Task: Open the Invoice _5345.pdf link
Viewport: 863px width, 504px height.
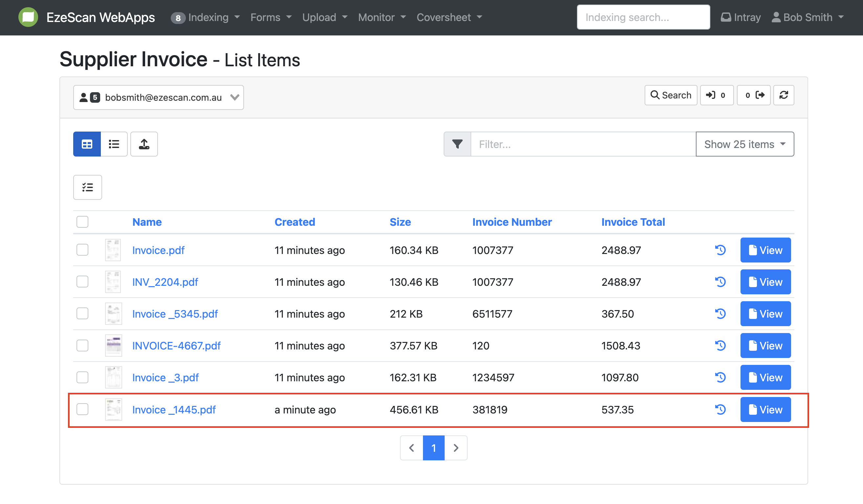Action: (x=175, y=314)
